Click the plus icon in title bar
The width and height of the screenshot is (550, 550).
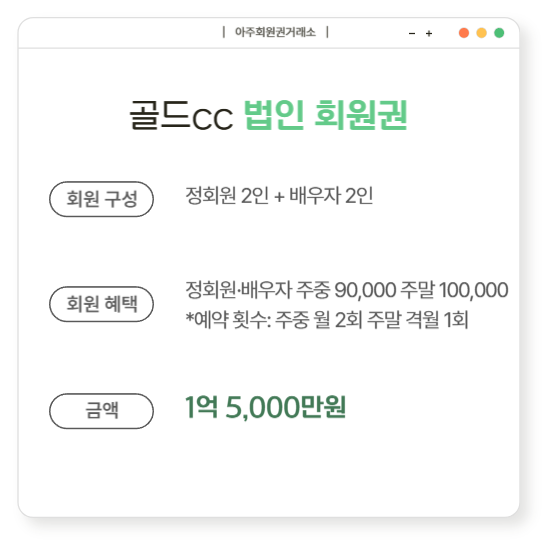tap(429, 34)
